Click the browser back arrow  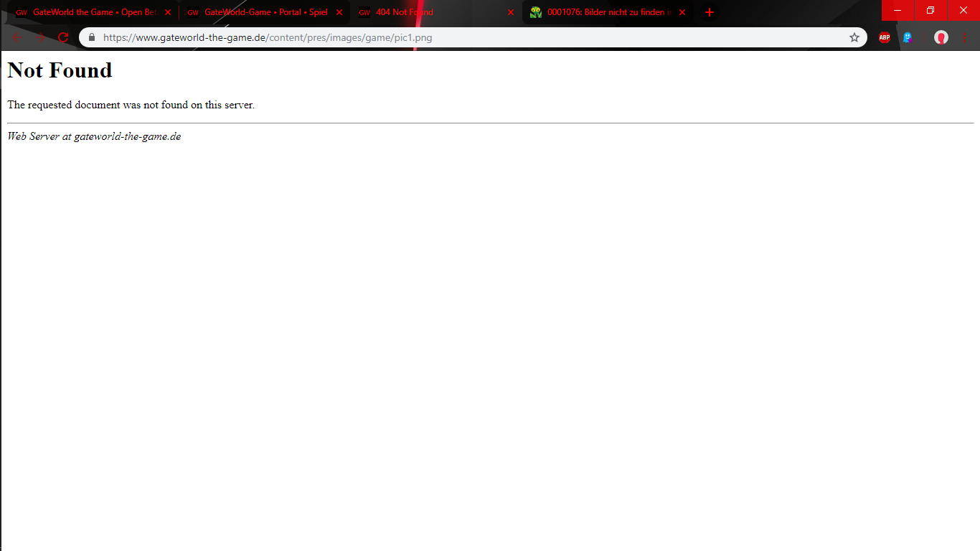click(17, 37)
